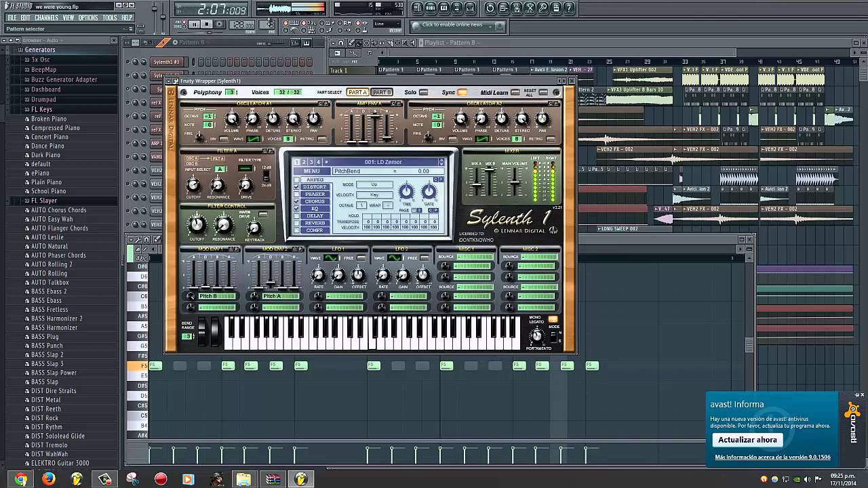Open the mixer view icon
The height and width of the screenshot is (488, 868).
tap(471, 8)
